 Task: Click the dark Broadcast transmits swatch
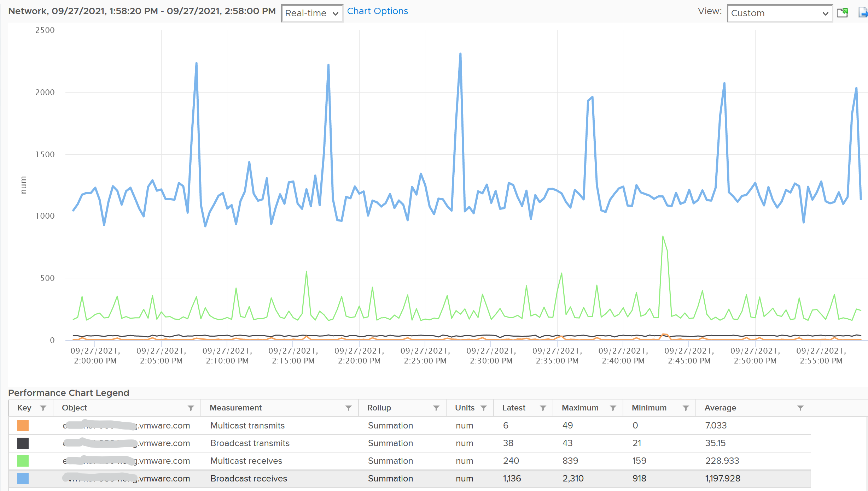pos(23,443)
